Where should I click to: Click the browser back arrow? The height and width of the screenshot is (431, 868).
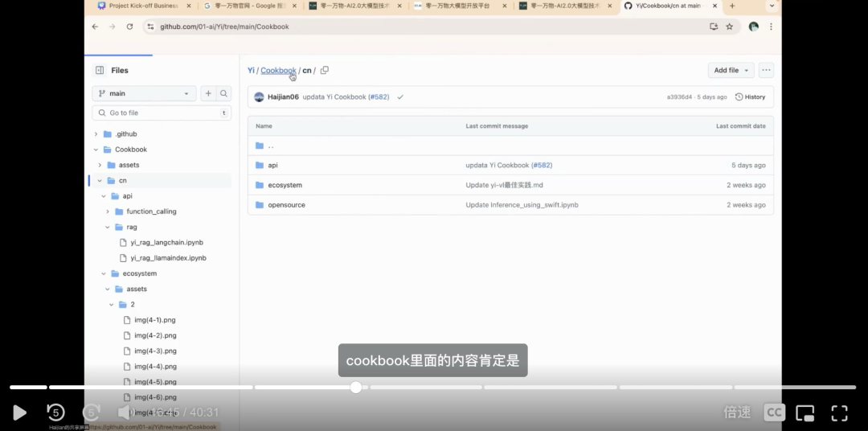tap(95, 27)
